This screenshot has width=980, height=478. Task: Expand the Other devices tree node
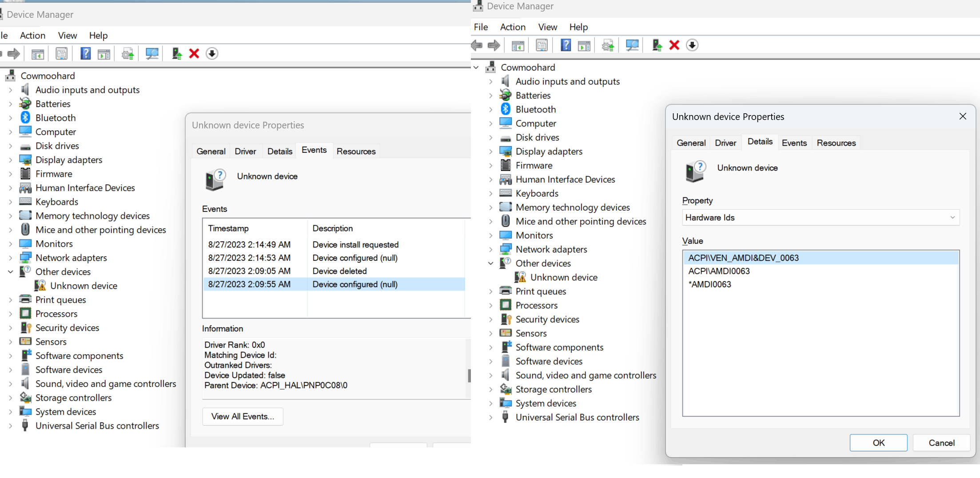490,263
